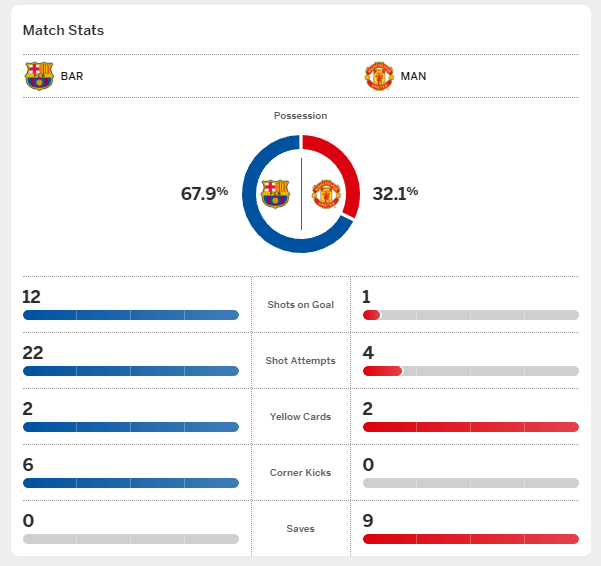Select the MAN team abbreviation
The image size is (601, 566).
pos(413,76)
